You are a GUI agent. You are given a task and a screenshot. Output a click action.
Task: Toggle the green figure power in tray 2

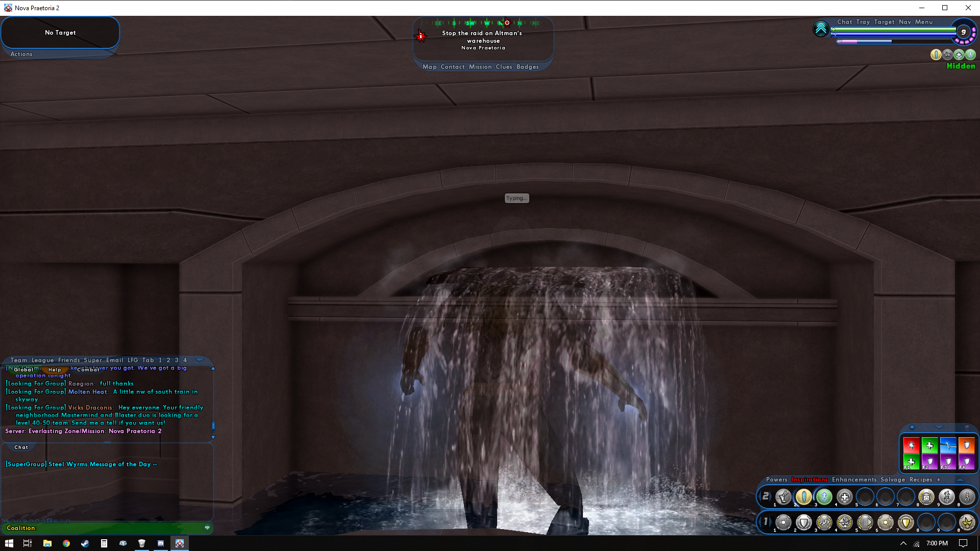[824, 496]
